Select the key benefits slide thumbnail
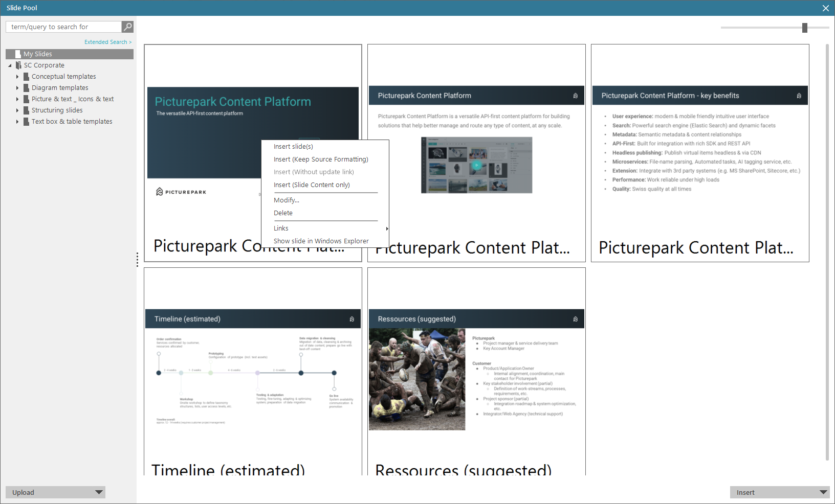Viewport: 835px width, 504px height. point(700,153)
